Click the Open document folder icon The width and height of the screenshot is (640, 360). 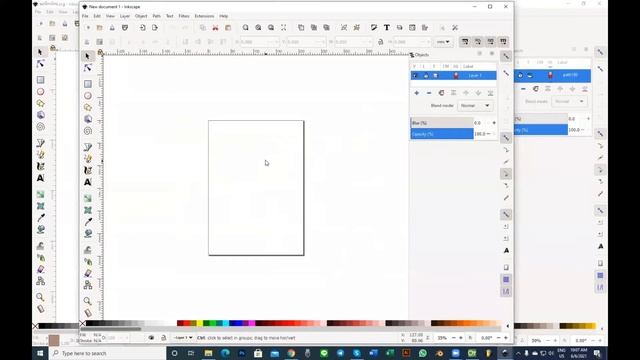[100, 28]
